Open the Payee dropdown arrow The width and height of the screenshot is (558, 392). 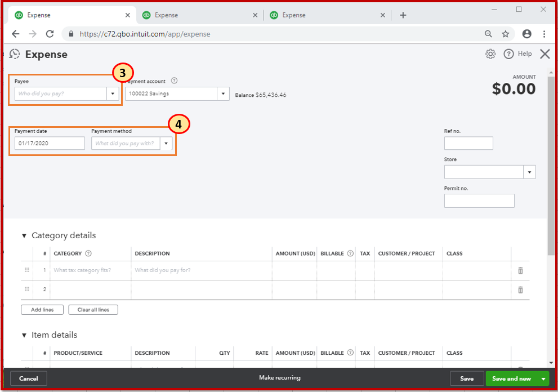pyautogui.click(x=113, y=93)
